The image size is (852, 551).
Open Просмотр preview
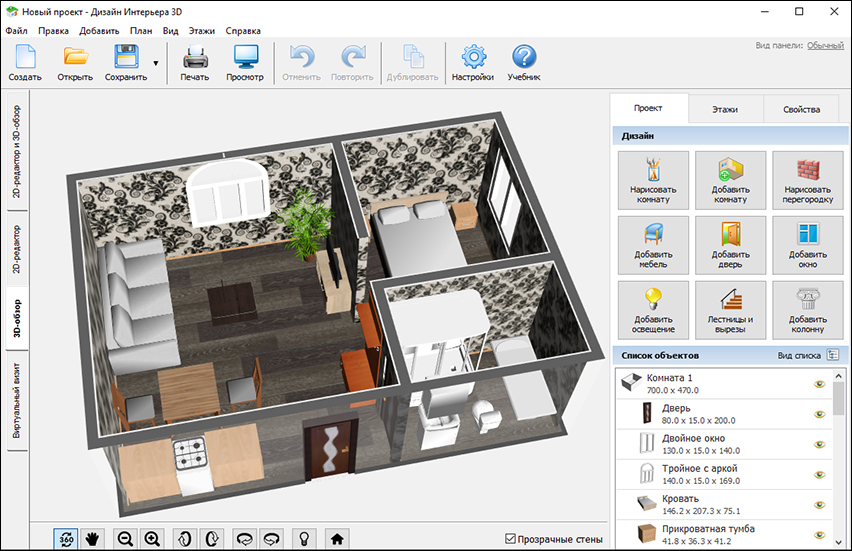pyautogui.click(x=245, y=62)
